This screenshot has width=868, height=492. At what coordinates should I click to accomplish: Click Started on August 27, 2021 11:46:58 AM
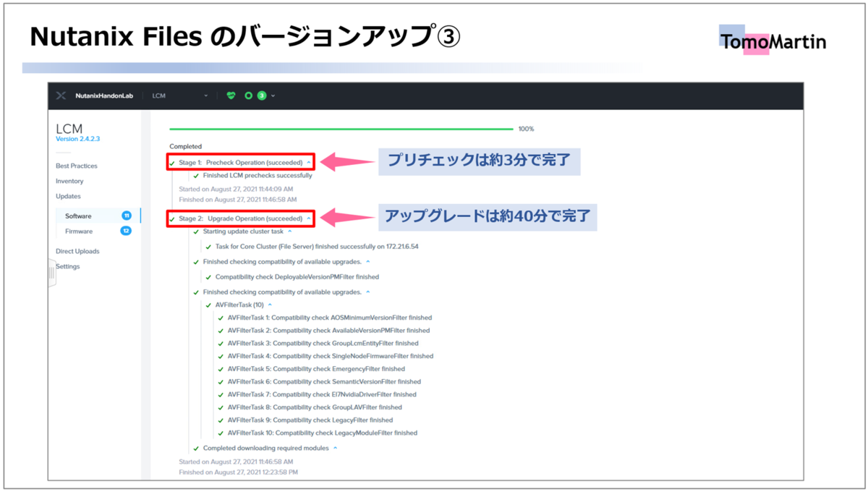(x=236, y=461)
